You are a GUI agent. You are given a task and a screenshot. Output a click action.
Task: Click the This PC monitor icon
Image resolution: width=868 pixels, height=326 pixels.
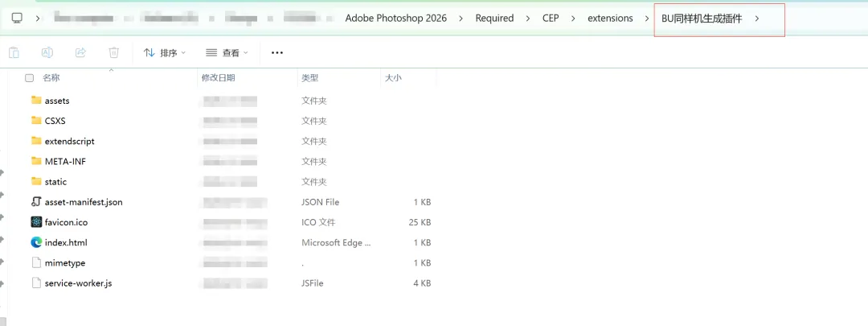point(17,18)
